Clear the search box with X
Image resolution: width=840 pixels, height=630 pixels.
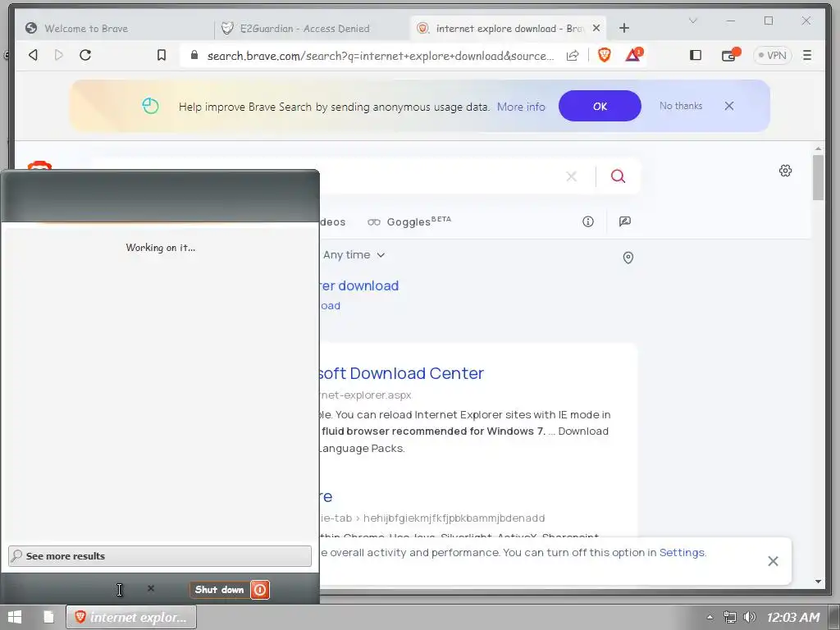click(572, 176)
